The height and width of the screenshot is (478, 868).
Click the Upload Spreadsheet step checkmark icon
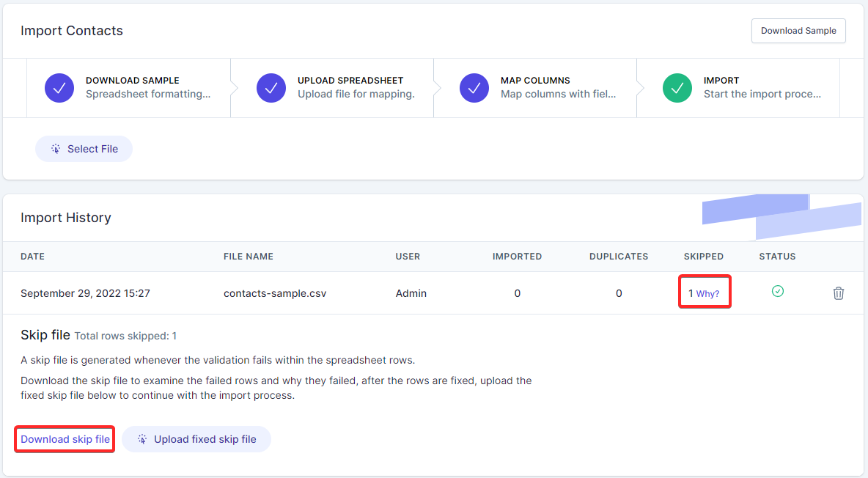point(271,88)
